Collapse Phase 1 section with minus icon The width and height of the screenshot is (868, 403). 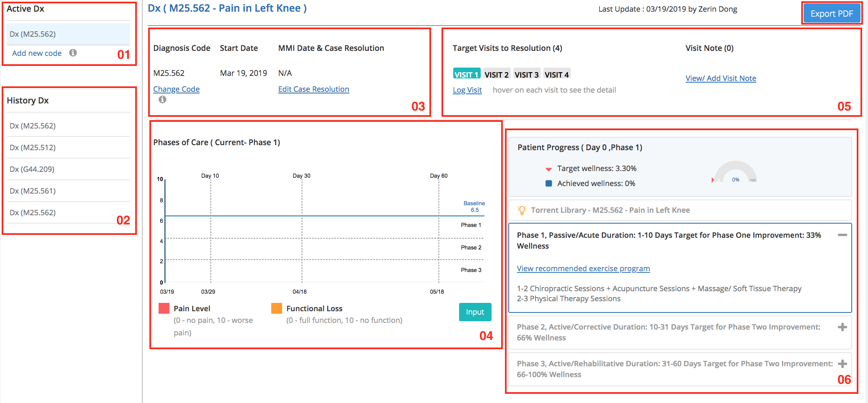[x=842, y=235]
